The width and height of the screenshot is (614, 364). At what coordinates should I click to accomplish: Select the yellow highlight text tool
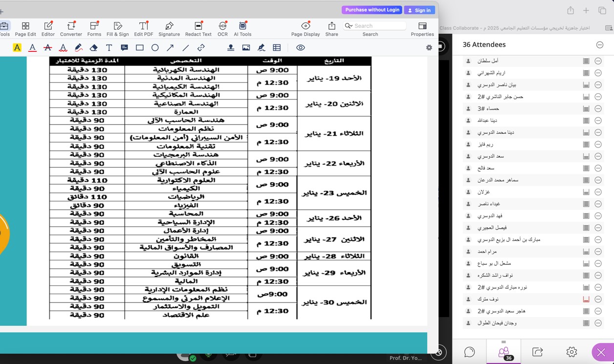coord(17,48)
